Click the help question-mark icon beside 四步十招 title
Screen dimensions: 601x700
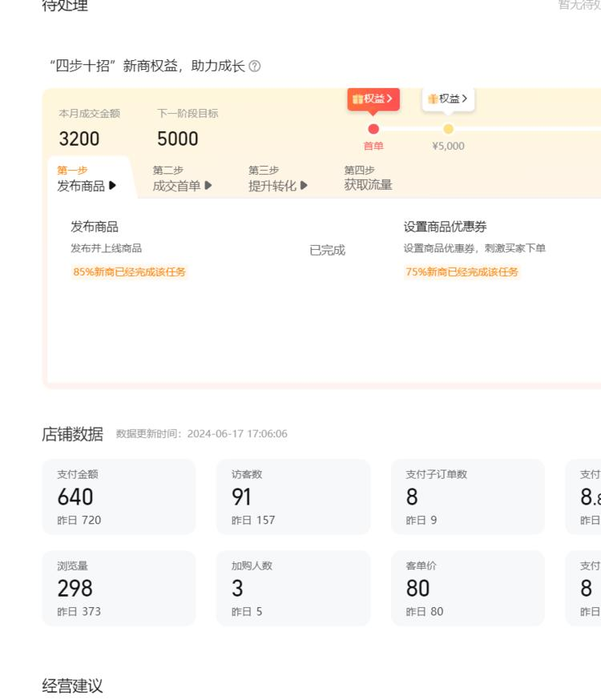[x=255, y=66]
